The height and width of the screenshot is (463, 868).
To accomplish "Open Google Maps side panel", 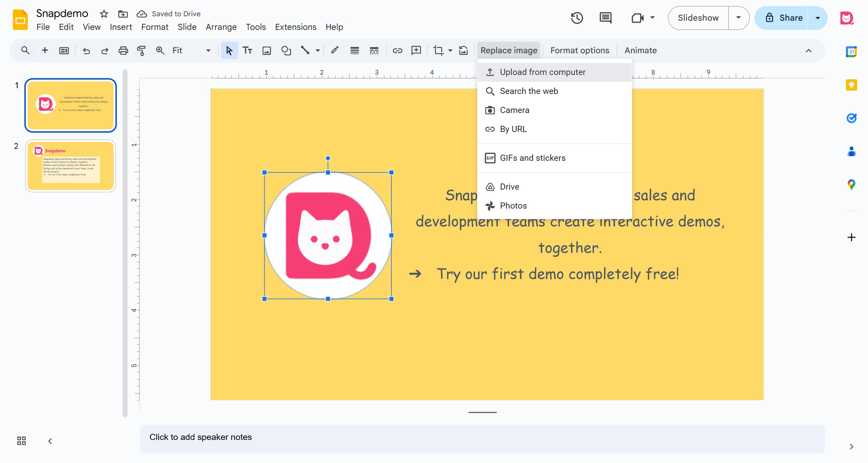I will [x=851, y=185].
